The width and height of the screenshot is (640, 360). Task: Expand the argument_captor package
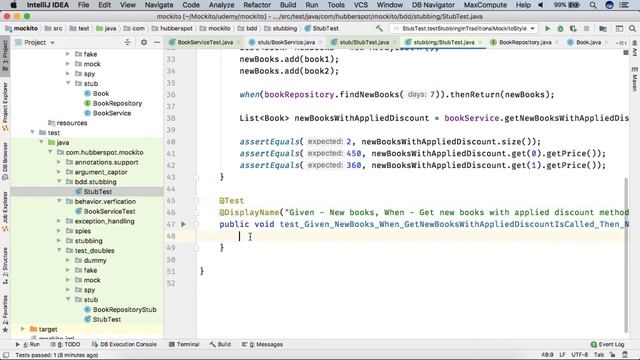click(59, 172)
